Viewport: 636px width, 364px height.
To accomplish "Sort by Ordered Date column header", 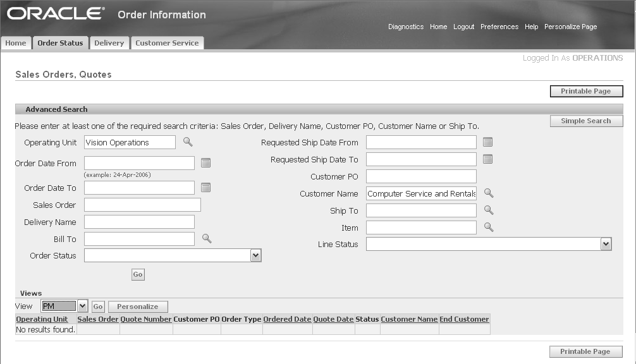I will (287, 319).
